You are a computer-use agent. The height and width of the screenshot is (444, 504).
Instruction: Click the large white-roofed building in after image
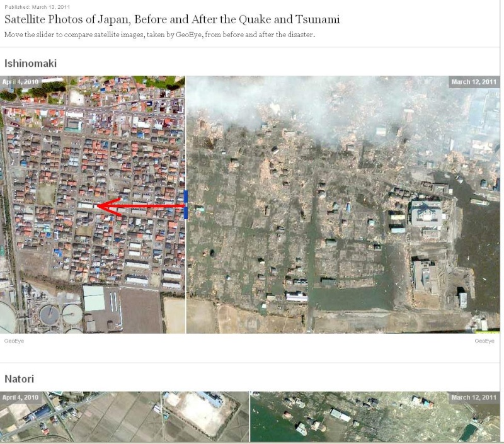[x=426, y=213]
